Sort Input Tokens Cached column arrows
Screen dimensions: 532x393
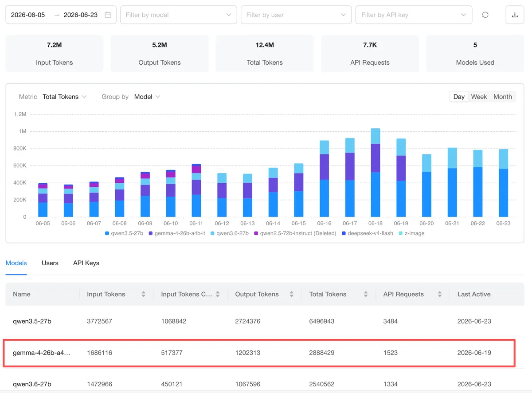pos(217,294)
